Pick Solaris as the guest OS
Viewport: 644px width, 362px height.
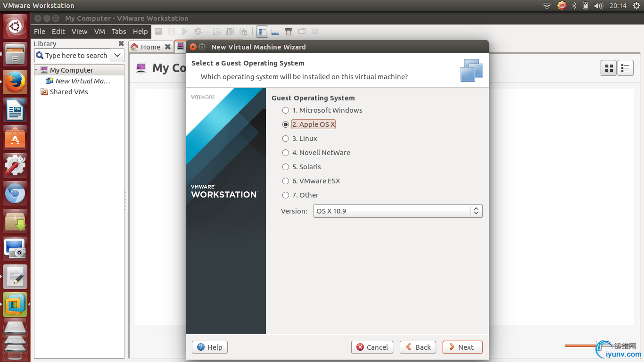pos(301,167)
